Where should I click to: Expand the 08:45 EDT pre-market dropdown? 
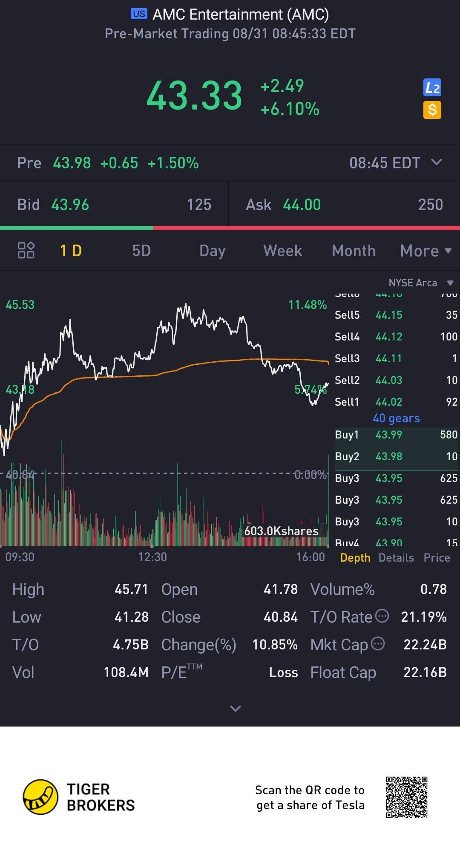click(396, 163)
